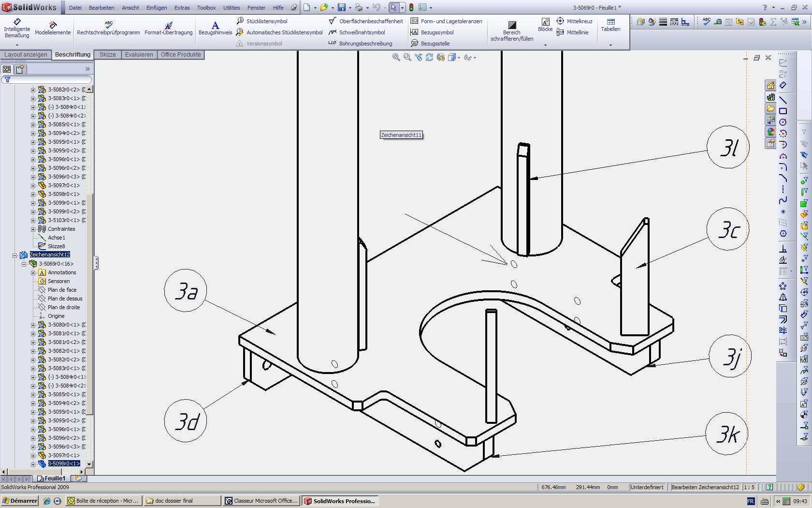Open SolidWorks Resources home tab

pyautogui.click(x=770, y=85)
